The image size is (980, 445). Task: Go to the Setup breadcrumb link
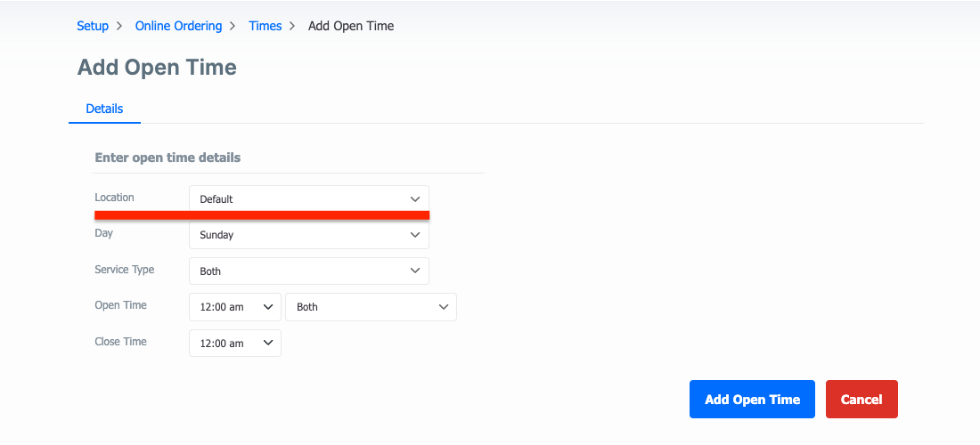93,26
